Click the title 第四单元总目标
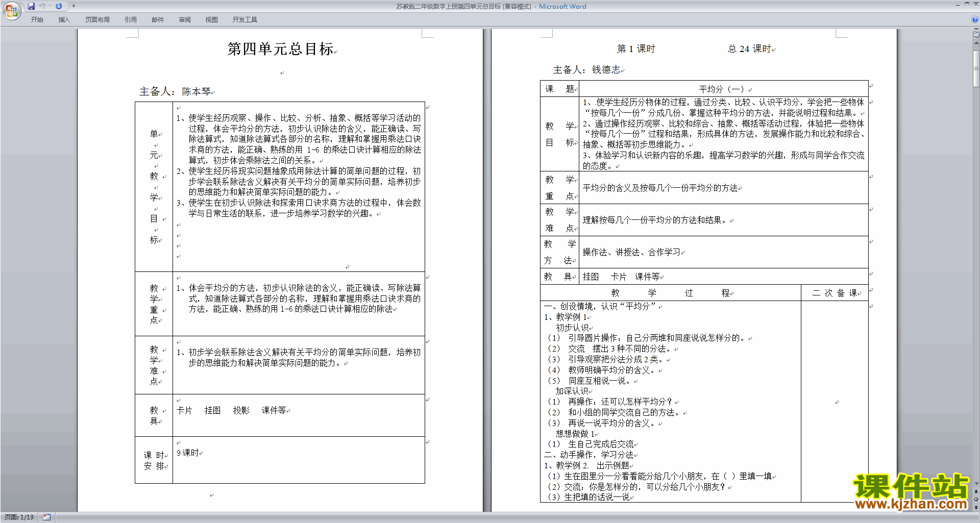The image size is (980, 523). point(280,49)
